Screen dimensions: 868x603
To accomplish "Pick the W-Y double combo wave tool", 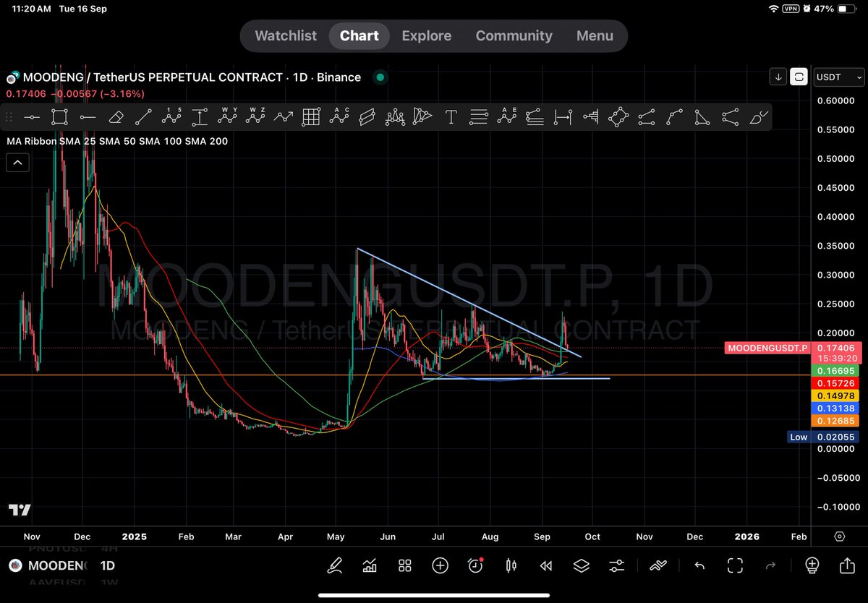I will [227, 116].
